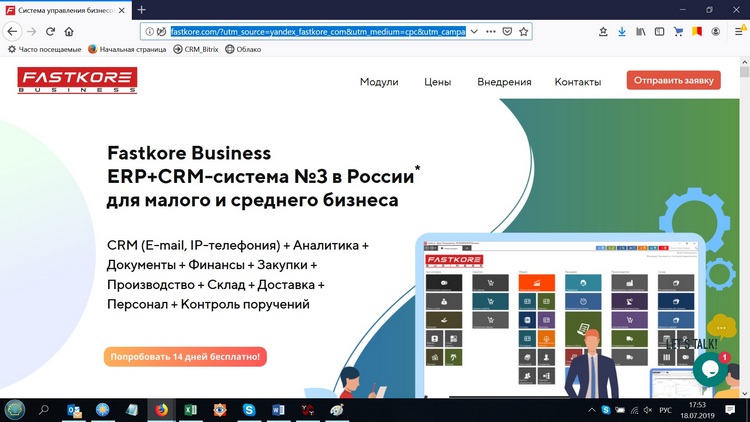
Task: Open Начальная страница bookmark
Action: tap(127, 49)
